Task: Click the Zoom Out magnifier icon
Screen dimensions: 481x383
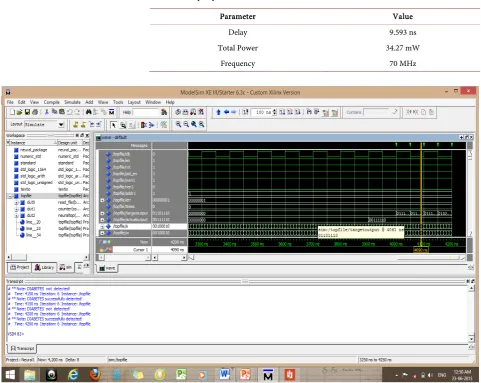Action: [186, 124]
